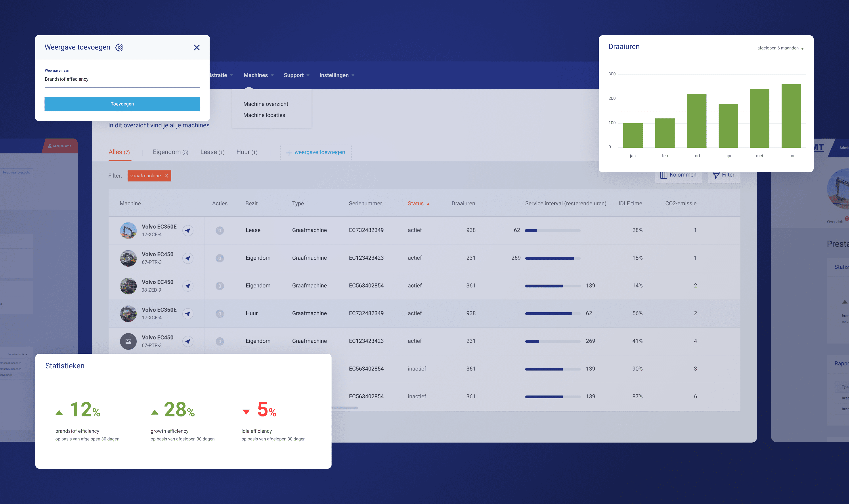Image resolution: width=849 pixels, height=504 pixels.
Task: Click the settings gear beside Weergave toevoegen
Action: click(x=119, y=48)
